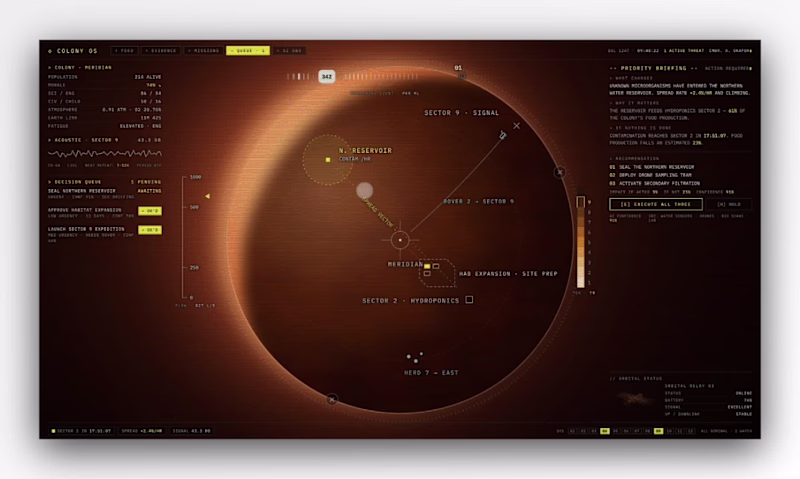Image resolution: width=800 pixels, height=479 pixels.
Task: Click recommendation 02 Deploy Drone Sampling Team
Action: coord(650,175)
